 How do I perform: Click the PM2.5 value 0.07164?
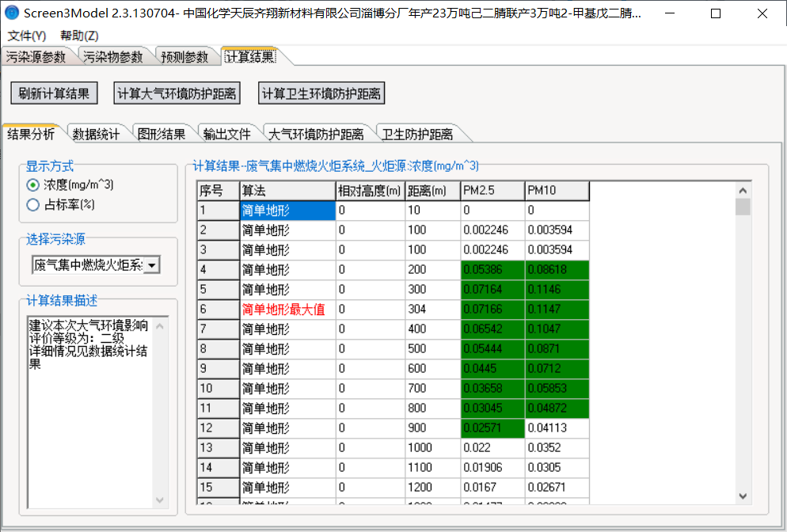[x=493, y=290]
